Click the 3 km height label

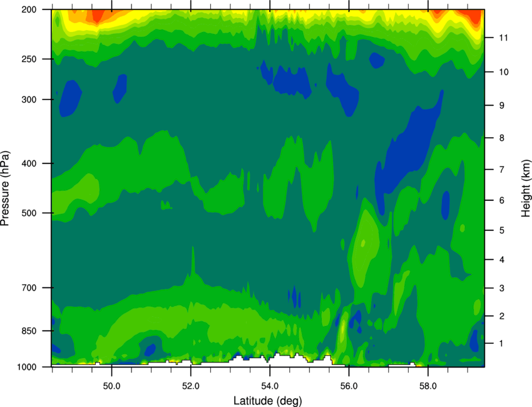pos(502,288)
